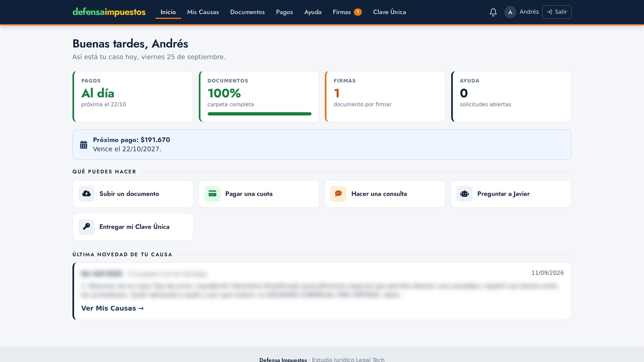Open the Documentos 100% card
644x362 pixels.
coord(259,97)
